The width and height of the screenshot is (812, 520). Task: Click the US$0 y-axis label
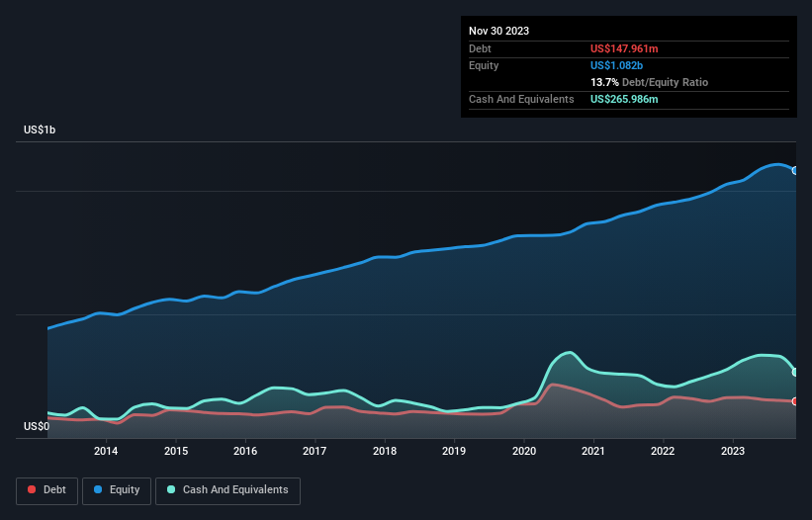pos(37,426)
